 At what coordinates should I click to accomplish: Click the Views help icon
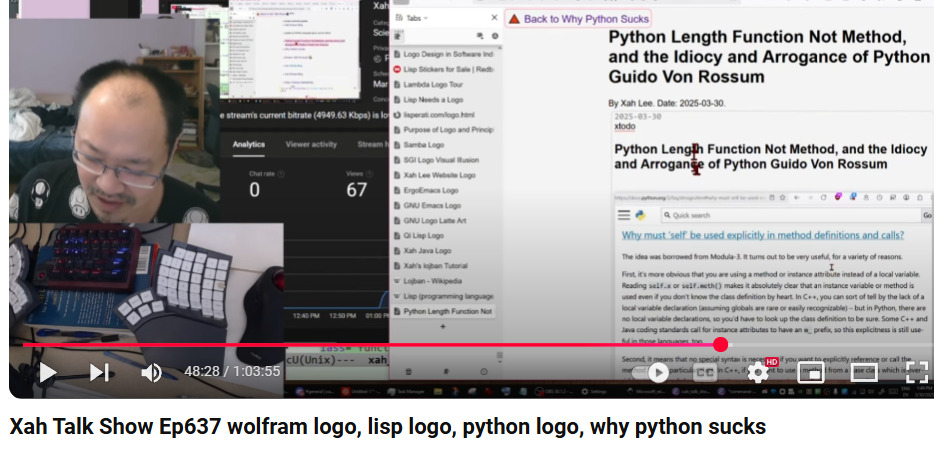tap(368, 174)
